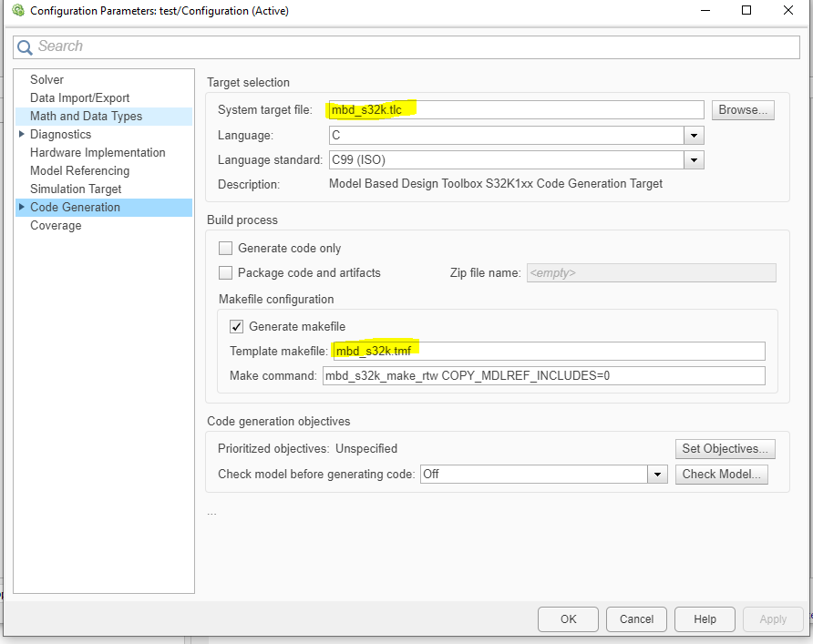Focus the Search parameters box

[410, 46]
